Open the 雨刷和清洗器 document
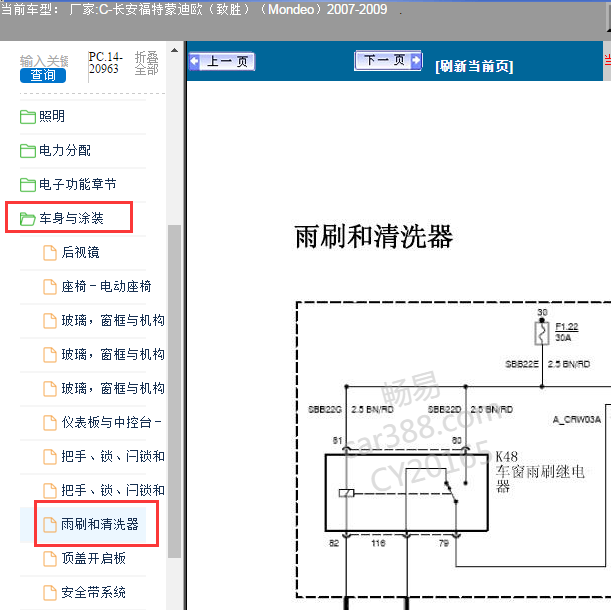This screenshot has height=610, width=611. point(100,524)
